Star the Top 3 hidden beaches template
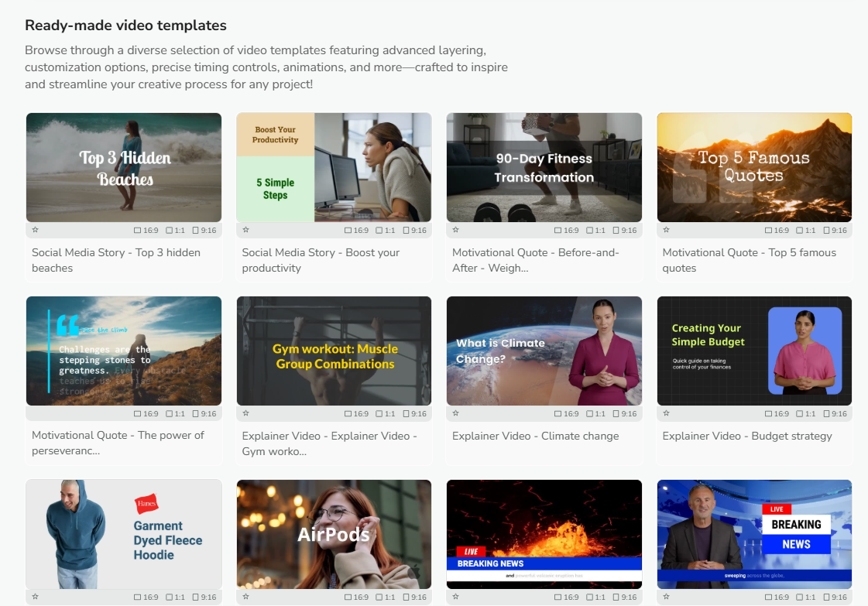This screenshot has width=868, height=606. tap(36, 230)
